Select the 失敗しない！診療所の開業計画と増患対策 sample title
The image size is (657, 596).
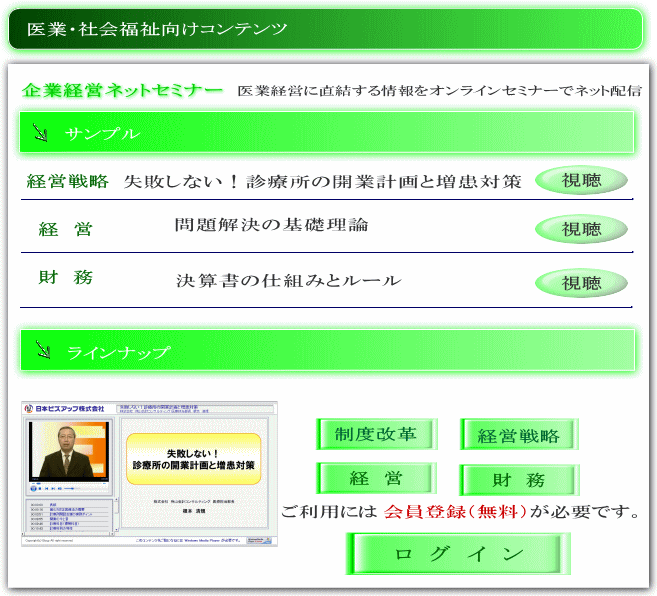point(322,182)
